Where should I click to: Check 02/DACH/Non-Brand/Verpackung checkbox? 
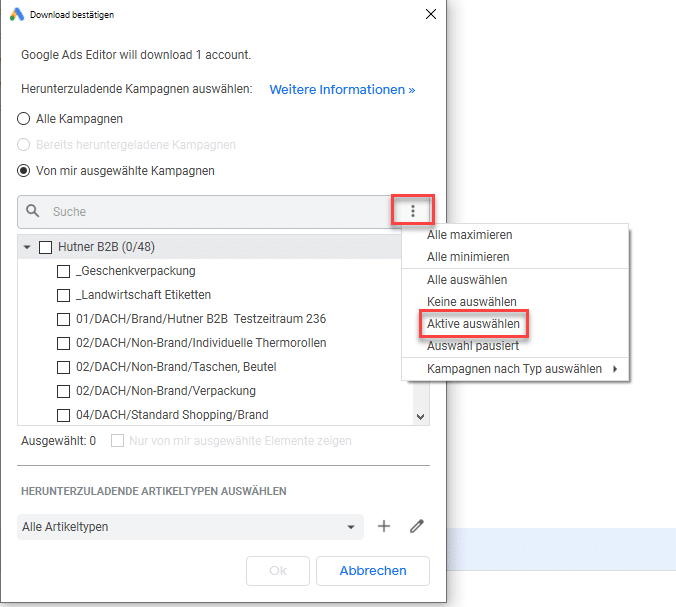coord(63,391)
